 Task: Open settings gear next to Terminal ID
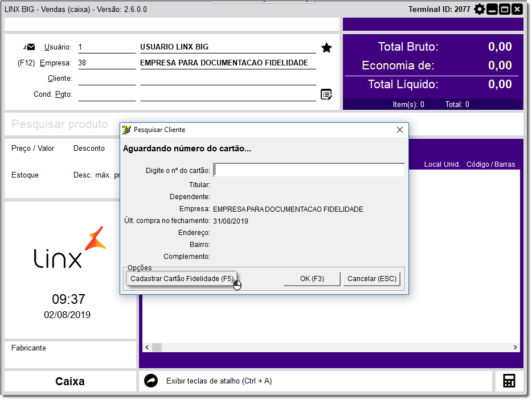(479, 9)
